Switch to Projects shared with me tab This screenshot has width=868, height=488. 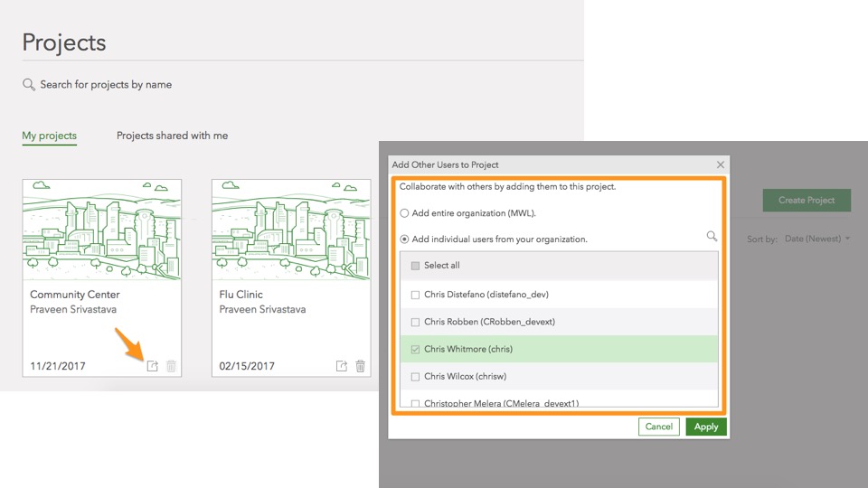tap(172, 136)
